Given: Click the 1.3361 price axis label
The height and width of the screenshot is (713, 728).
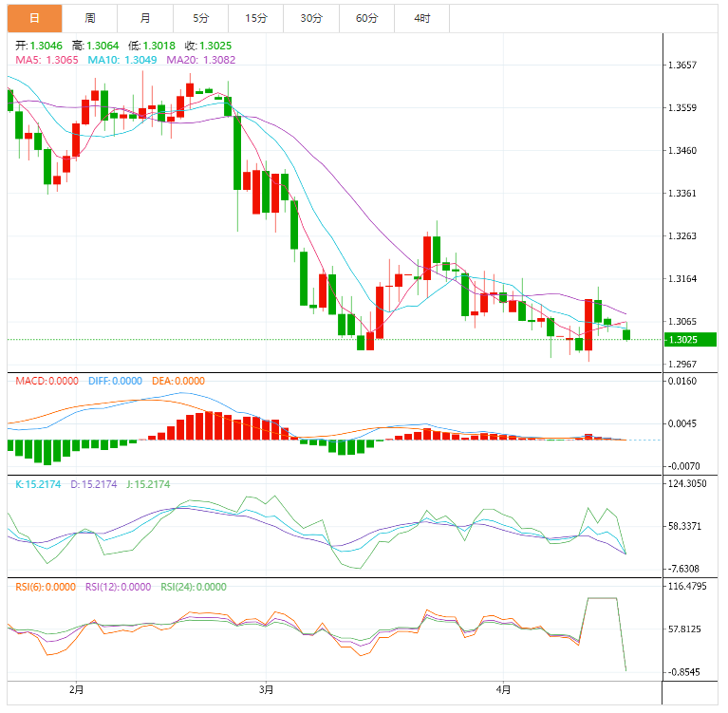Looking at the screenshot, I should pos(682,194).
